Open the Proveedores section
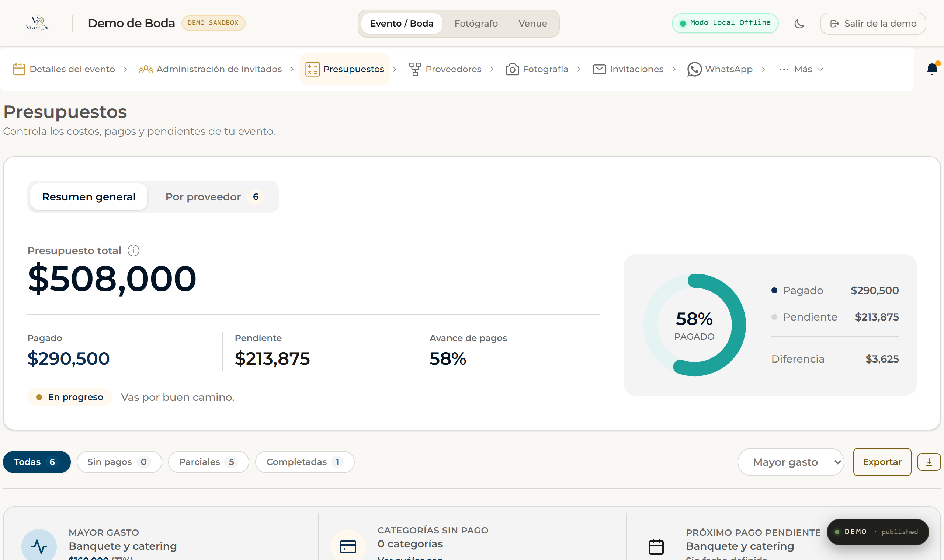Image resolution: width=944 pixels, height=560 pixels. click(x=445, y=69)
